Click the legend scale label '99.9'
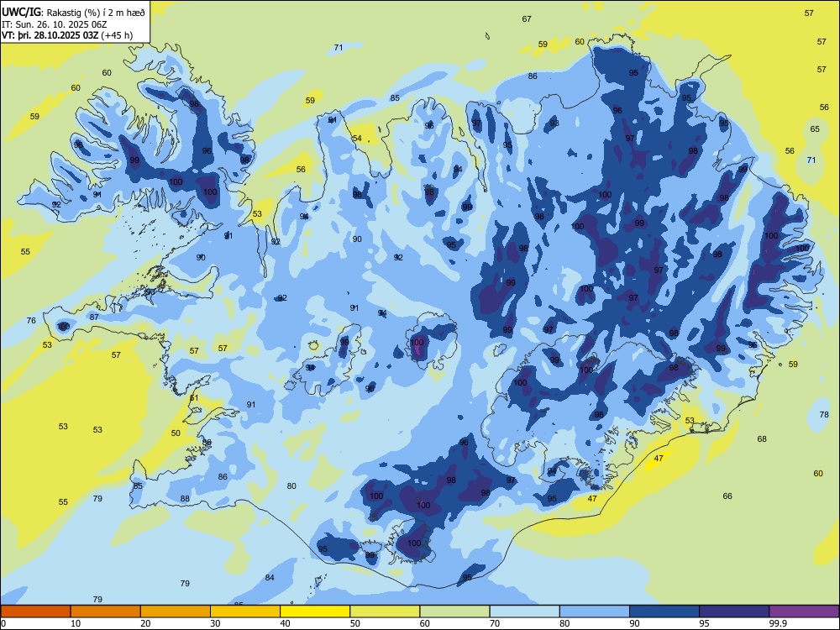 [x=778, y=623]
